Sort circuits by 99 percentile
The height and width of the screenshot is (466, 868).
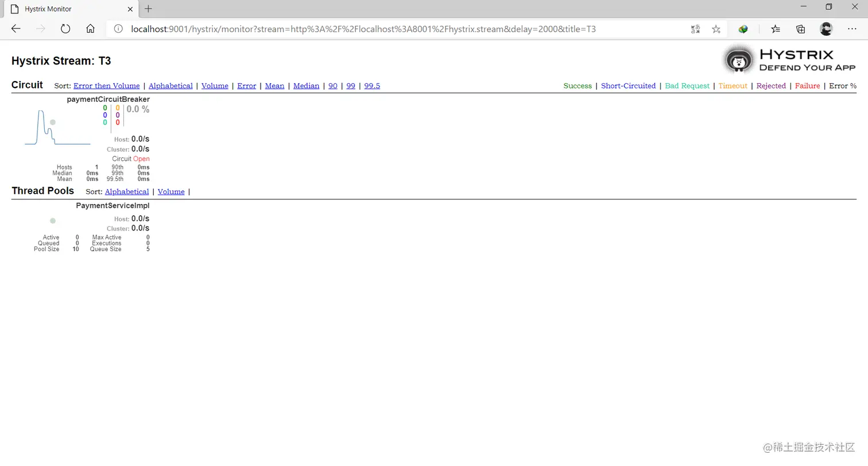(x=351, y=86)
